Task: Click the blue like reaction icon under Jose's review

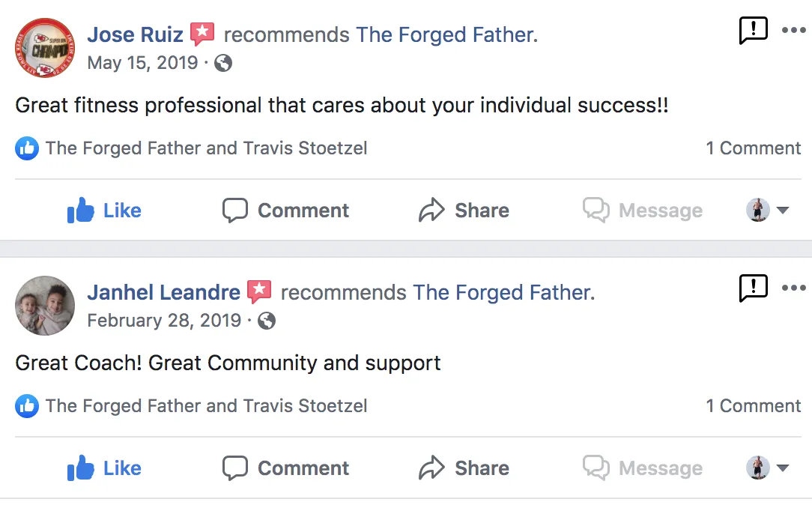Action: [26, 148]
